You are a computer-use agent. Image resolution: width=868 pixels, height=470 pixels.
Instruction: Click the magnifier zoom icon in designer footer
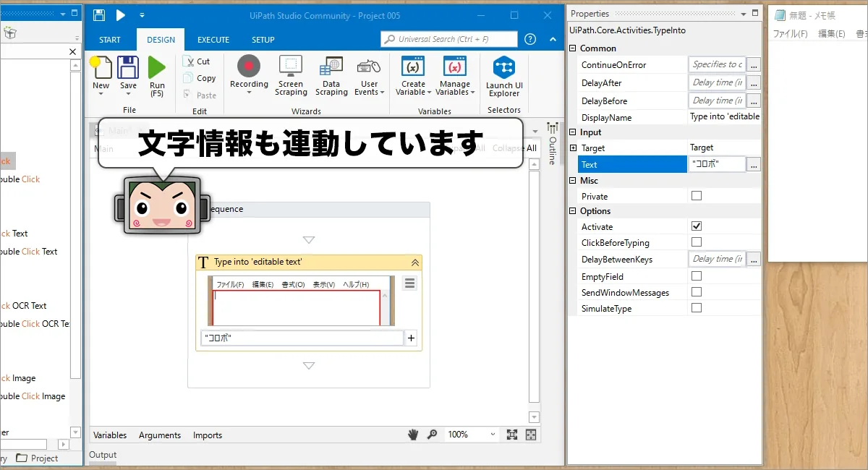click(432, 435)
